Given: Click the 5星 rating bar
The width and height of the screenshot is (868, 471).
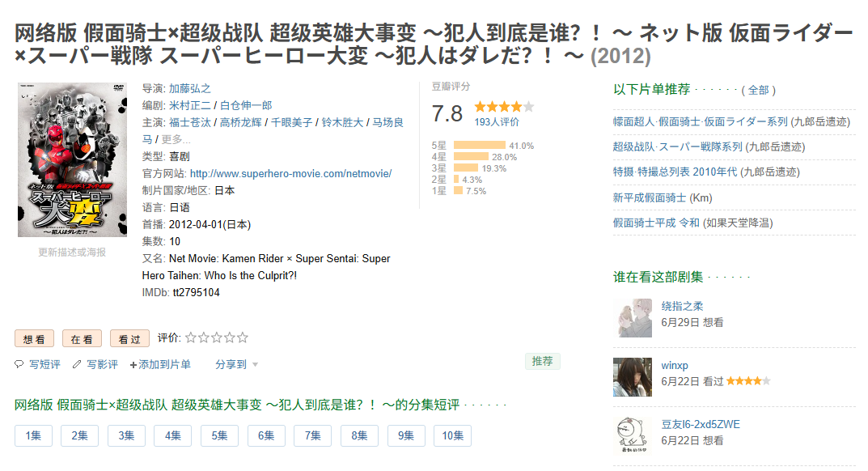Looking at the screenshot, I should 480,146.
